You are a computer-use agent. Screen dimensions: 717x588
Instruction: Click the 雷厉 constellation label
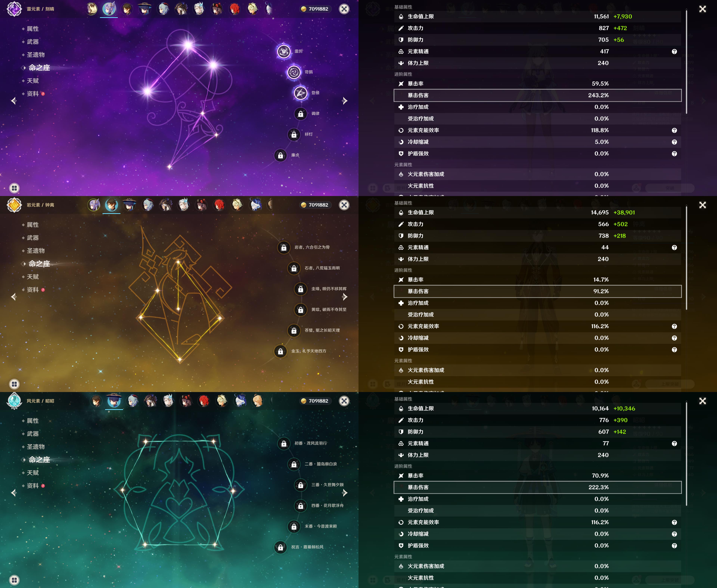299,52
